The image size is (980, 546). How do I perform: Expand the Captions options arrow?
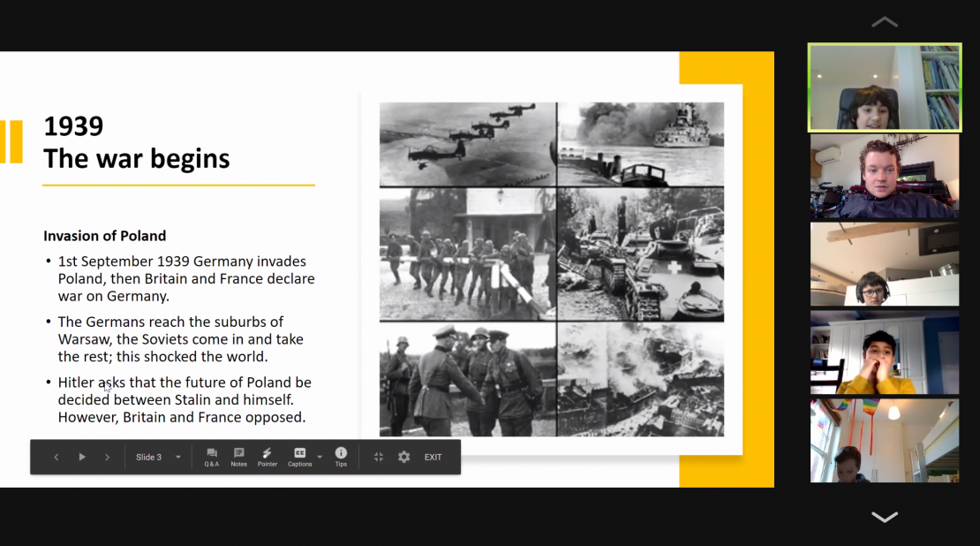click(x=320, y=457)
